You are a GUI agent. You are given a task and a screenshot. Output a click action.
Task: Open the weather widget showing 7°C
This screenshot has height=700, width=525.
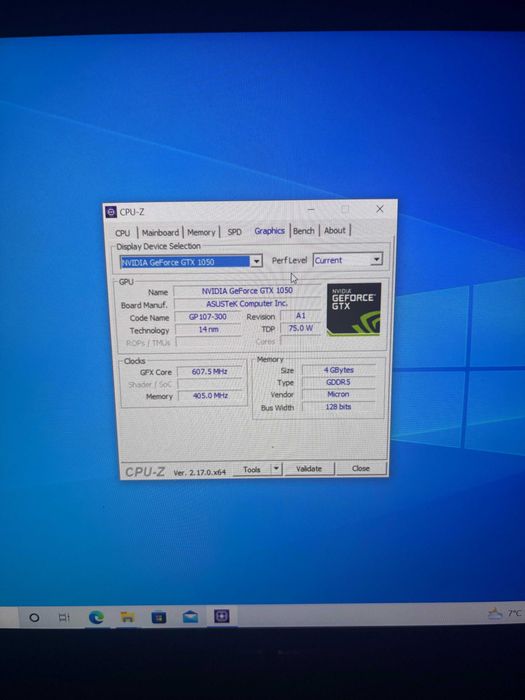tap(505, 614)
